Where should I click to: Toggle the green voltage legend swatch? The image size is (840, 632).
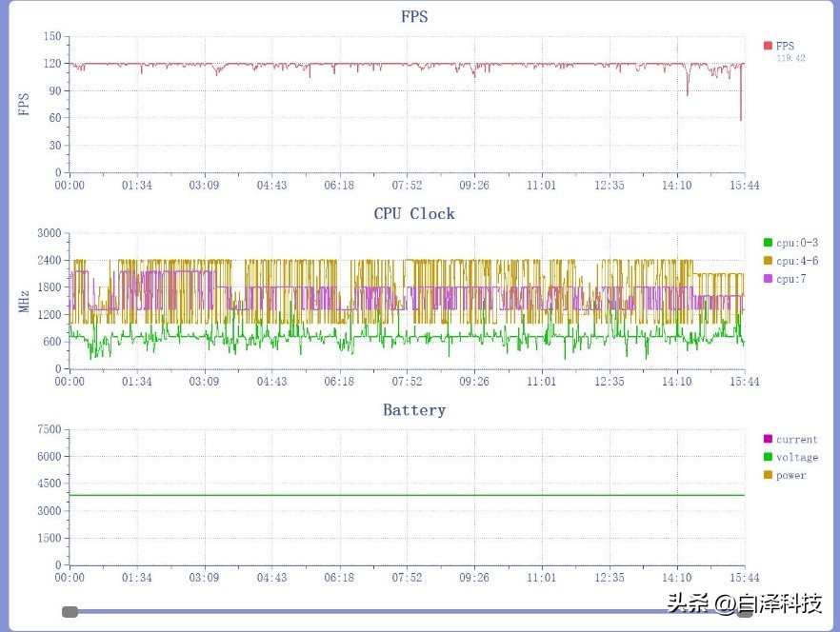[768, 457]
